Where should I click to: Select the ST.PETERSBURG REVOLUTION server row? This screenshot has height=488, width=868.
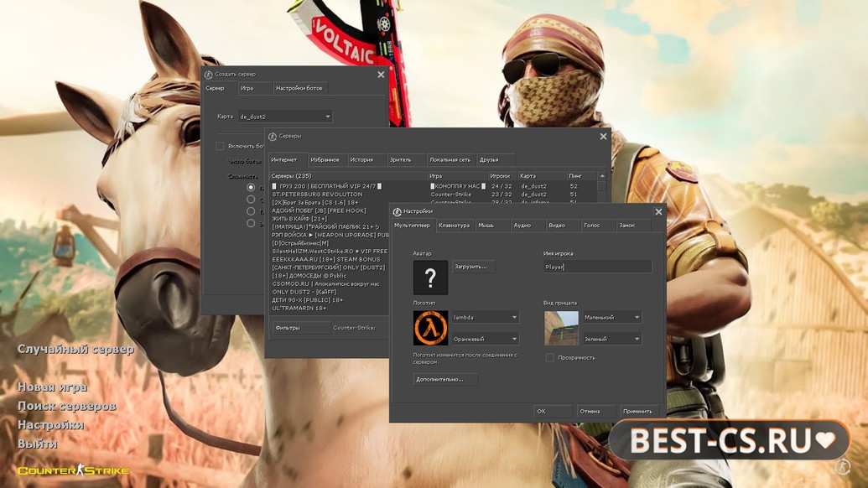[x=433, y=195]
